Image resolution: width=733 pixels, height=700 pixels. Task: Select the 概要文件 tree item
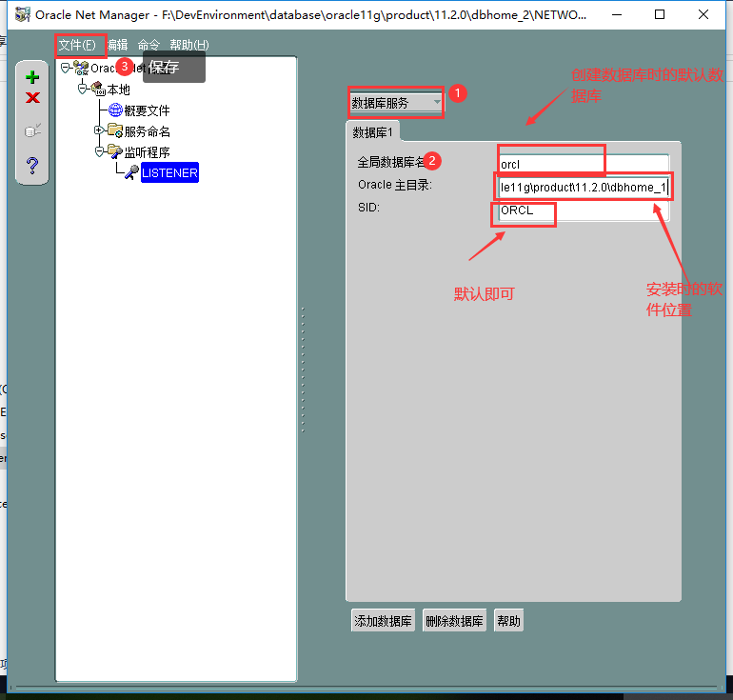point(147,110)
